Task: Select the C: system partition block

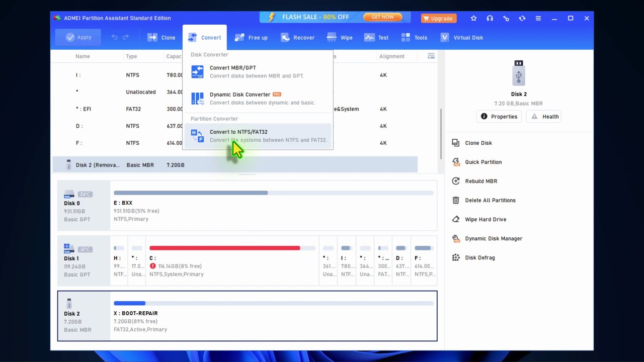Action: (x=232, y=260)
